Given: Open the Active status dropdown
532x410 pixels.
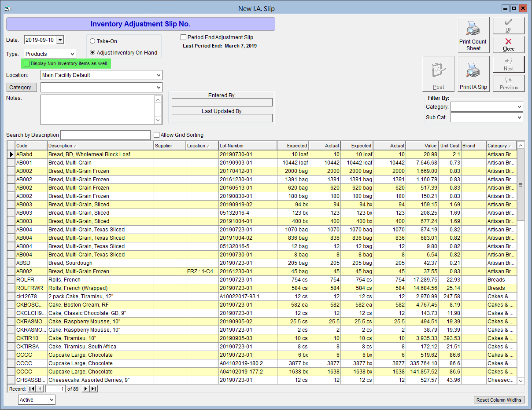Looking at the screenshot, I should (x=52, y=400).
